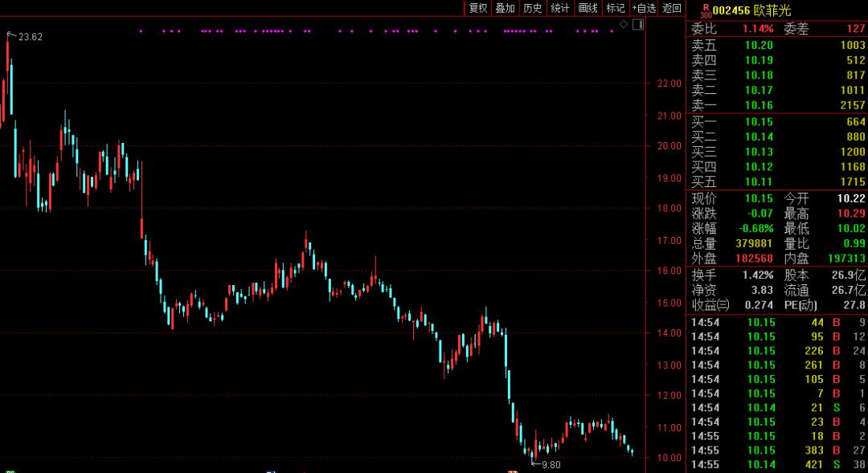Click the 买二 bid row at 10.14

point(777,137)
